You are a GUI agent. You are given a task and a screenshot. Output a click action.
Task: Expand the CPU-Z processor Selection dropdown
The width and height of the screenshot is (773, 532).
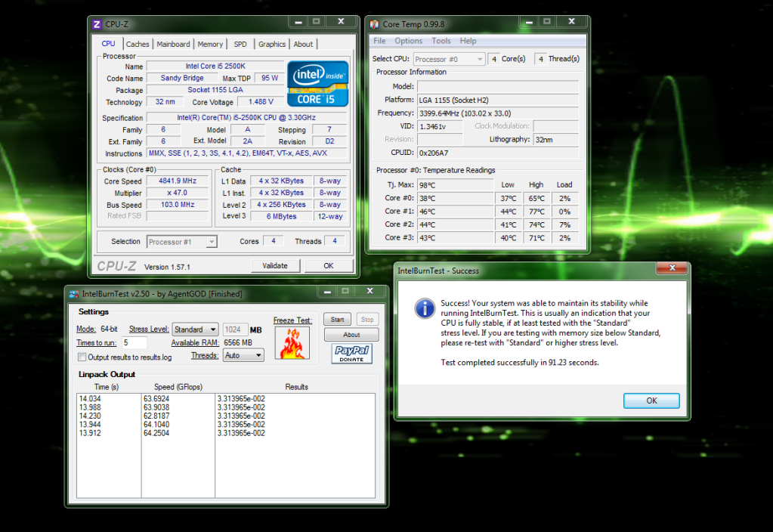coord(182,242)
